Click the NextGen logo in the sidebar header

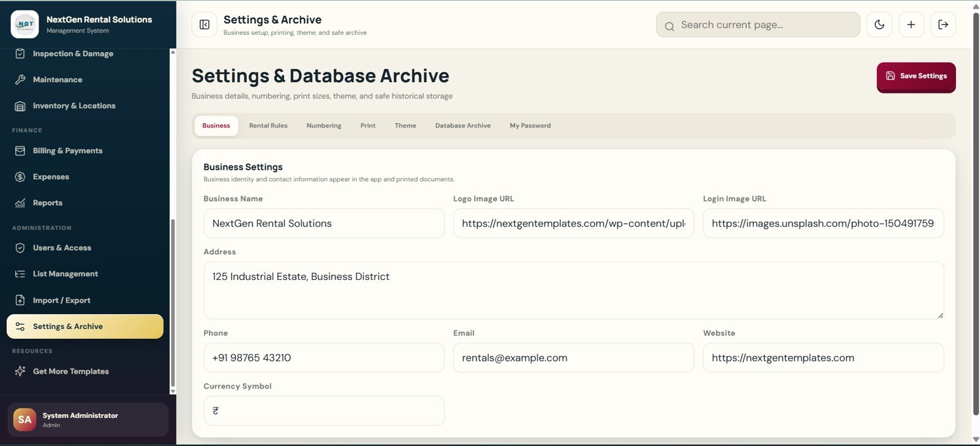coord(24,24)
